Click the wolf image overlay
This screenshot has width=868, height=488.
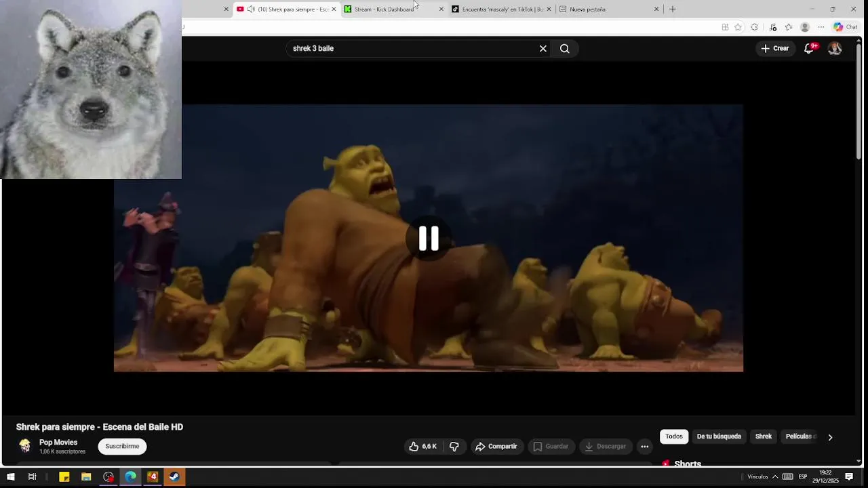pyautogui.click(x=91, y=89)
